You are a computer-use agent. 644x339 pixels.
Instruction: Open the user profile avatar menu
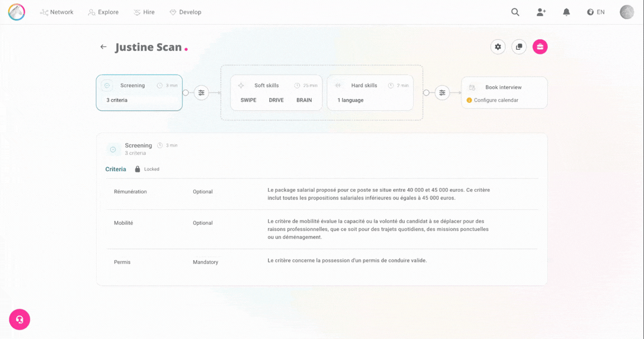[627, 12]
